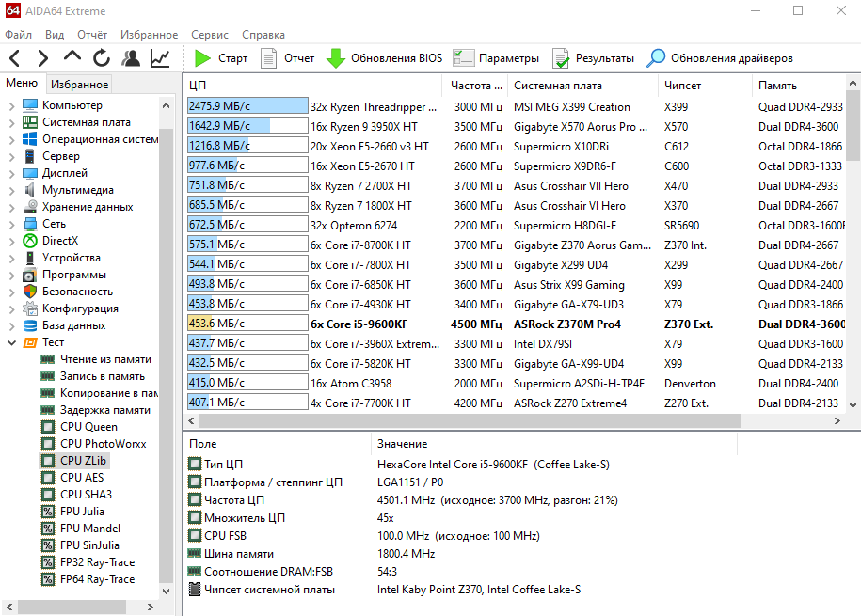The height and width of the screenshot is (616, 861).
Task: Click the up level arrow icon
Action: coord(72,58)
